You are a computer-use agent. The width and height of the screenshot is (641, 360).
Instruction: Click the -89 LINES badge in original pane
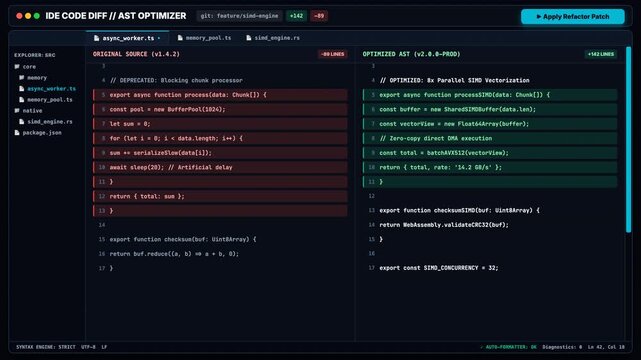pos(332,54)
